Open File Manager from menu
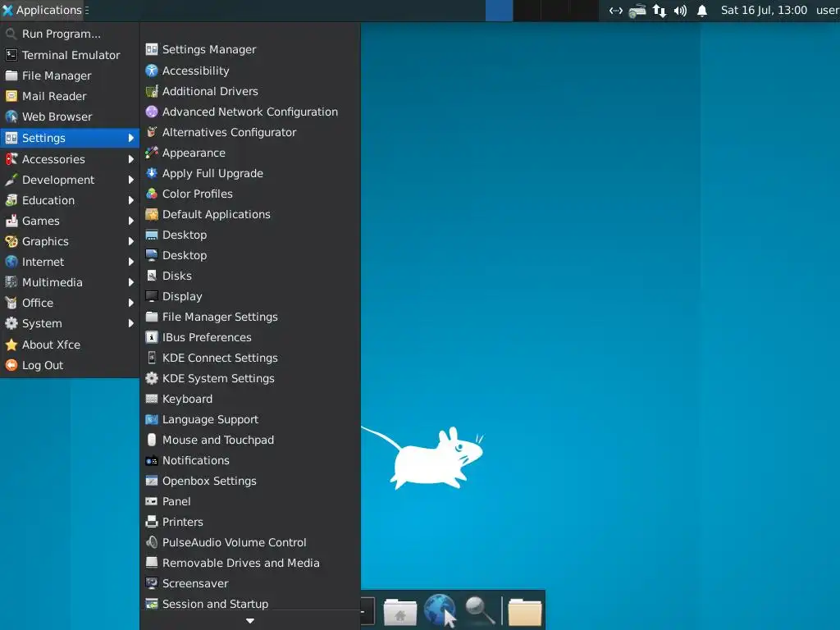 [70, 75]
